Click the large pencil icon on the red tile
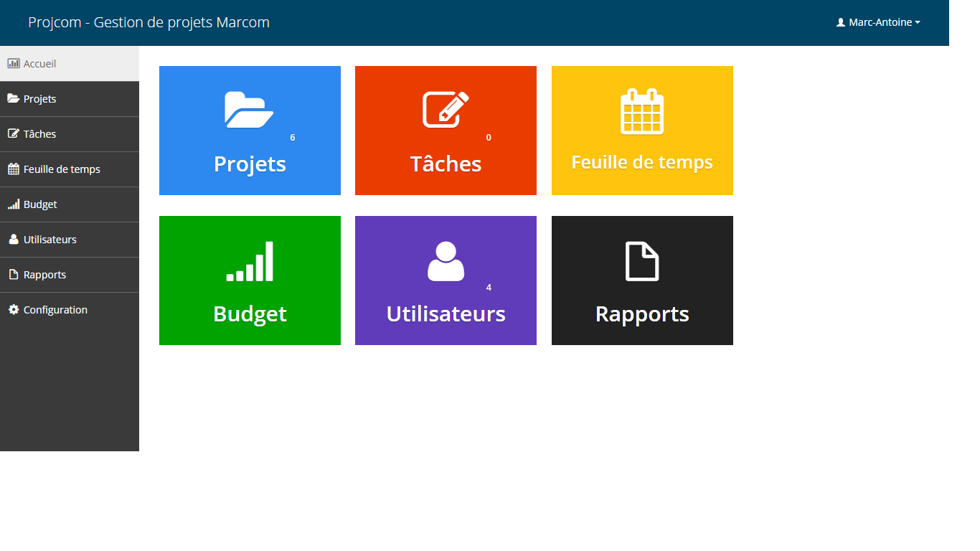This screenshot has height=551, width=980. pyautogui.click(x=446, y=110)
